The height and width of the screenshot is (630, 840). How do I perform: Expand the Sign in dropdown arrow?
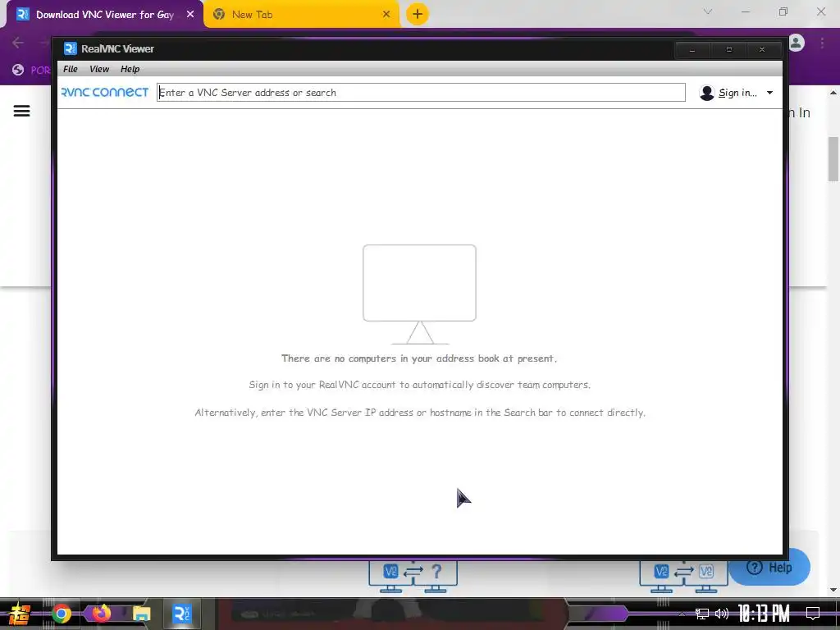pyautogui.click(x=769, y=93)
